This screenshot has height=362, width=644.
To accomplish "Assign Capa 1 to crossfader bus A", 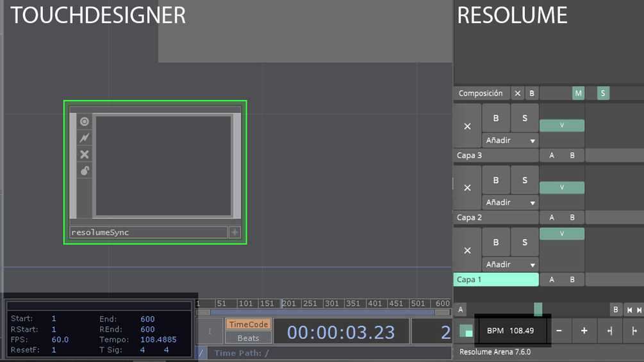I will (552, 279).
